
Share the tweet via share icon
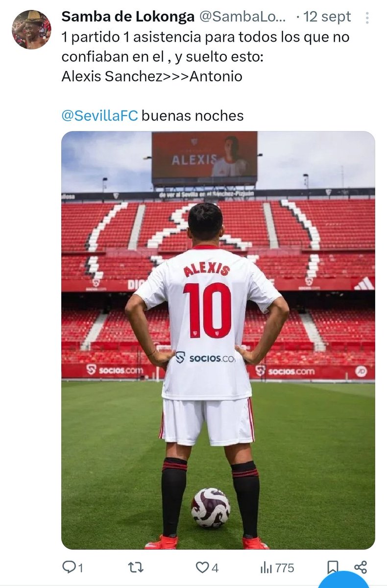(x=361, y=567)
